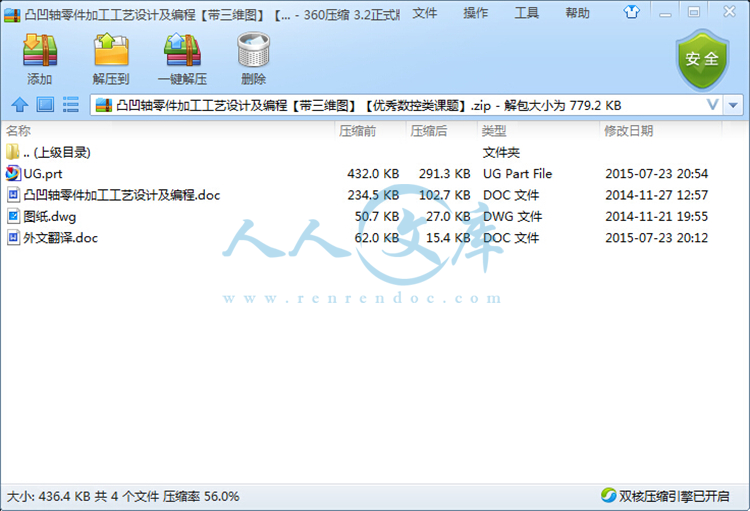Click the dual-core engine status icon
The height and width of the screenshot is (511, 750).
coord(608,496)
